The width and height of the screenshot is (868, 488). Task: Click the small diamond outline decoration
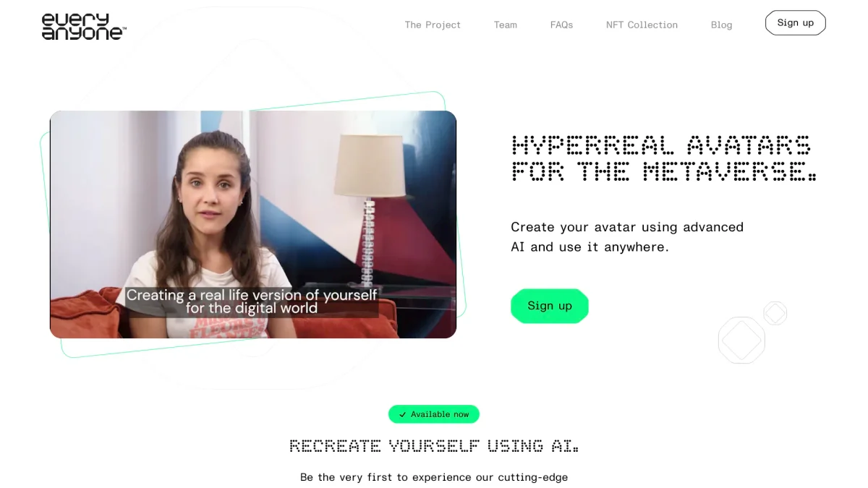775,313
